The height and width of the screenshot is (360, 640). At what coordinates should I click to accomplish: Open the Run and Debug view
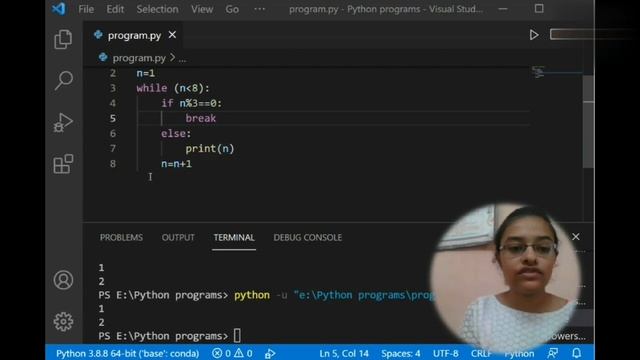63,122
